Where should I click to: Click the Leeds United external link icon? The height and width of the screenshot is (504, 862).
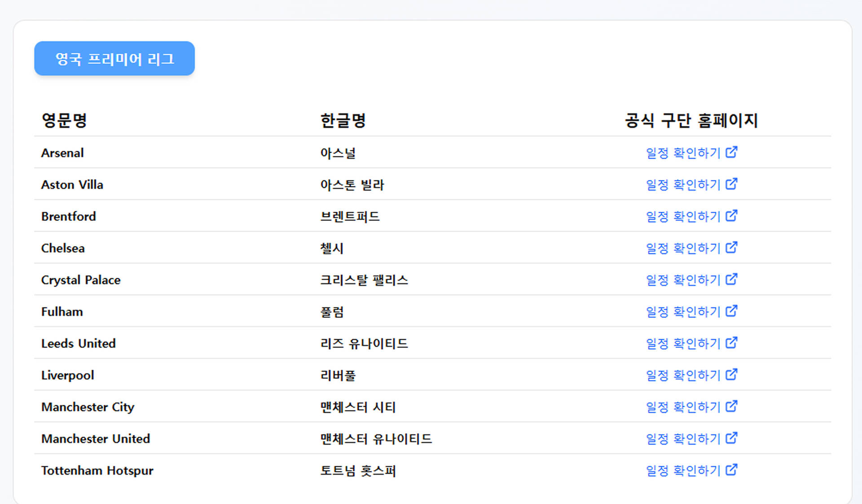tap(731, 343)
